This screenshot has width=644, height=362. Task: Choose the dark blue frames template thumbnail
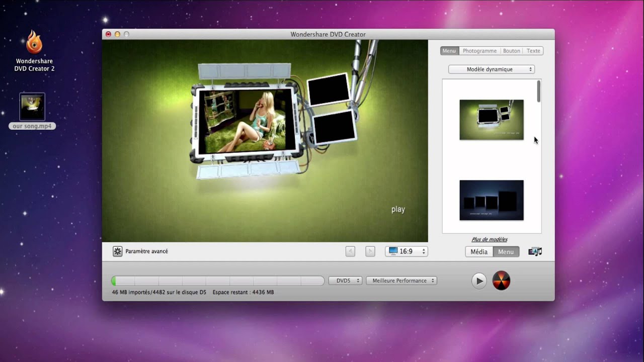(x=492, y=200)
